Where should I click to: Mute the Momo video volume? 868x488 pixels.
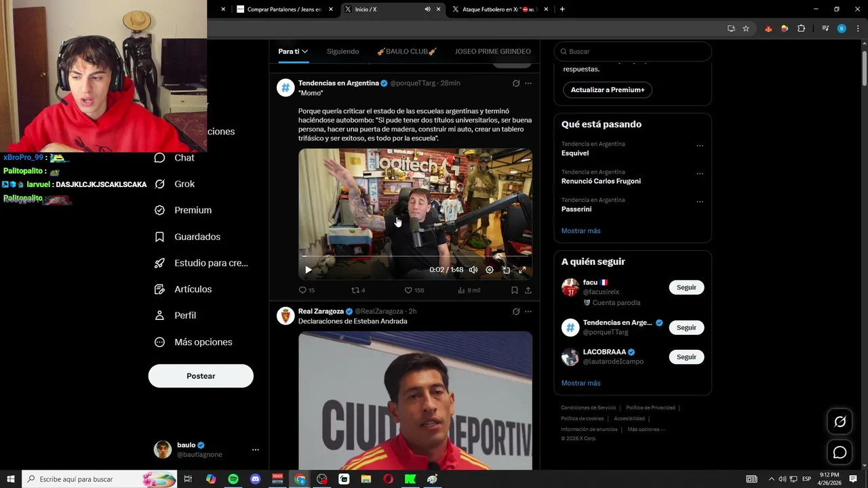coord(473,270)
